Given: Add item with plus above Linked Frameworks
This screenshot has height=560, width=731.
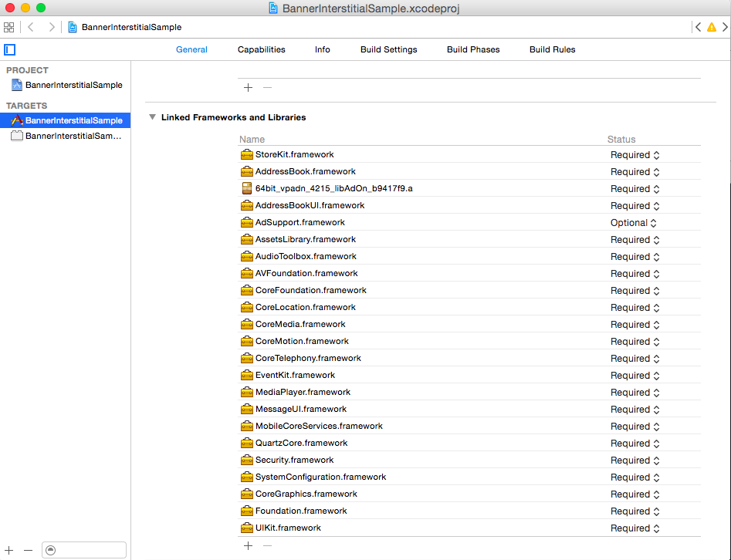Looking at the screenshot, I should click(248, 88).
